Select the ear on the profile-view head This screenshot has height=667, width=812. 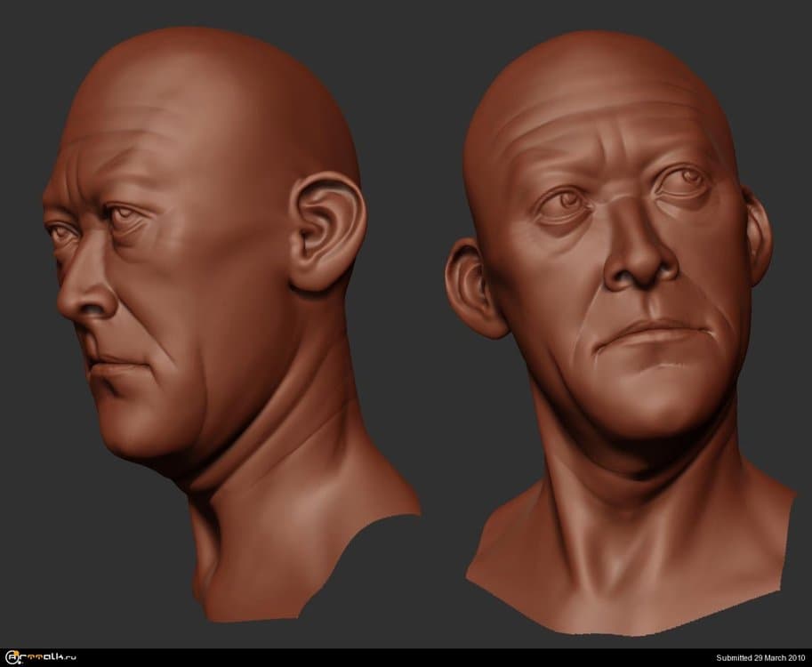click(x=325, y=234)
